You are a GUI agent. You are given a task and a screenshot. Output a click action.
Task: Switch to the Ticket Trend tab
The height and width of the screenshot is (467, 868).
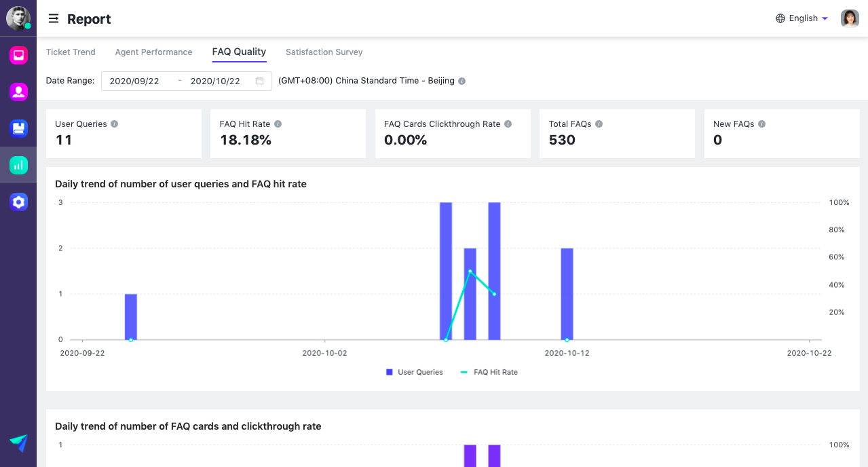[x=71, y=52]
